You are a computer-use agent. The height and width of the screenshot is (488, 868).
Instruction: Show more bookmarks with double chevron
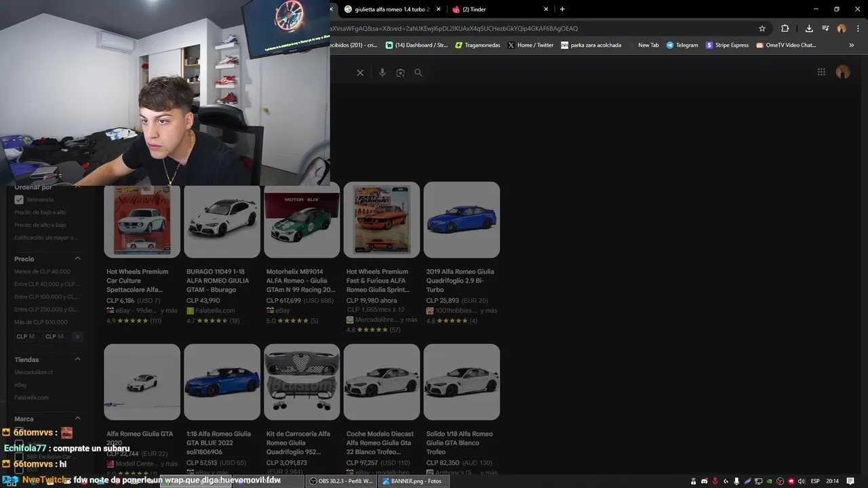click(x=852, y=45)
